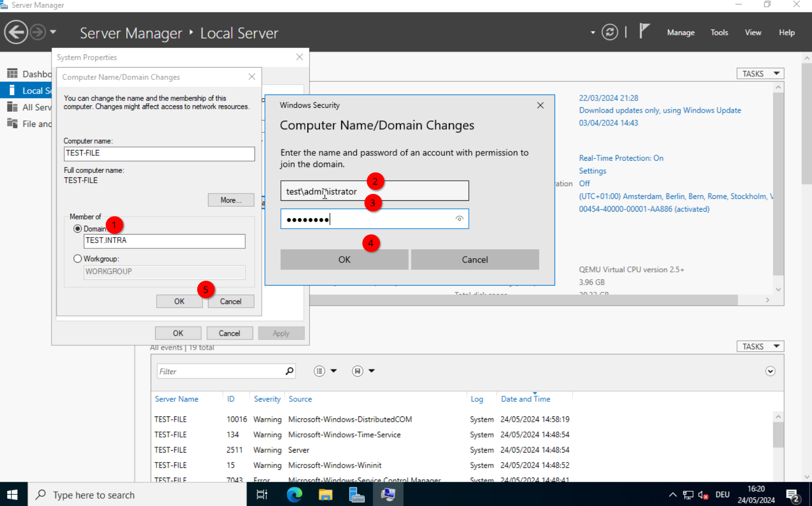Click OK in Computer Name/Domain Changes dialog

point(179,301)
